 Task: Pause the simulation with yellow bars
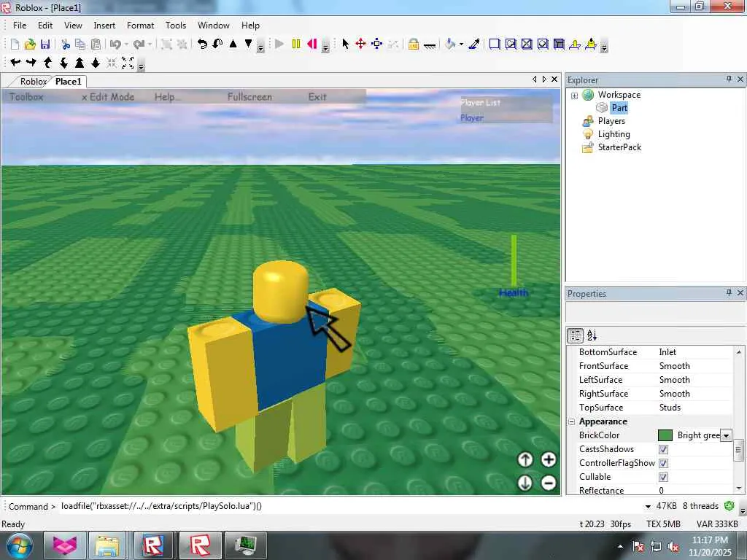tap(296, 44)
